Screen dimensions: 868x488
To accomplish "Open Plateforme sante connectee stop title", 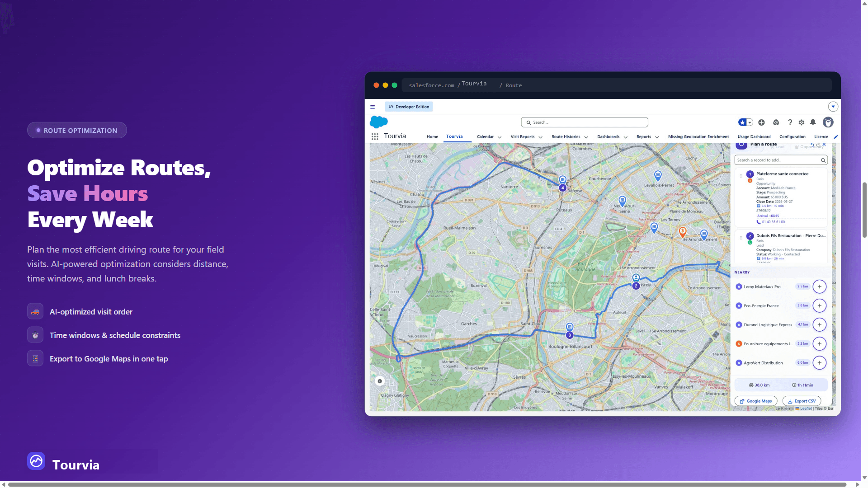I will [782, 174].
